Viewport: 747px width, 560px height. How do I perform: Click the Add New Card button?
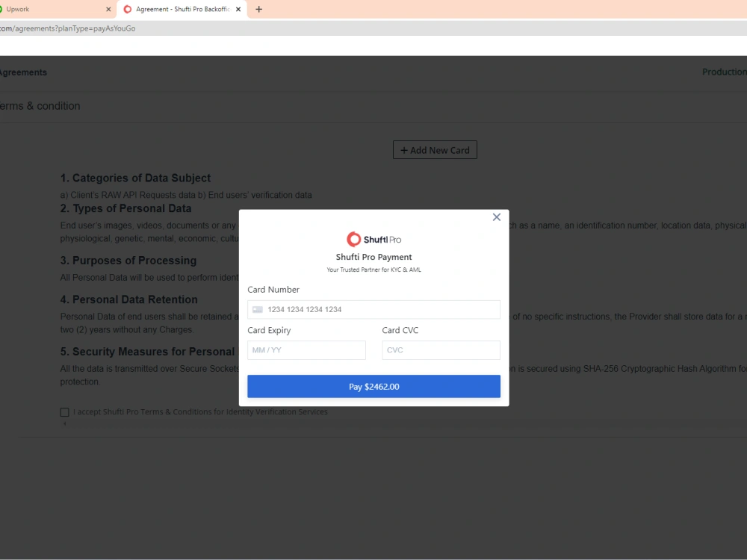435,149
